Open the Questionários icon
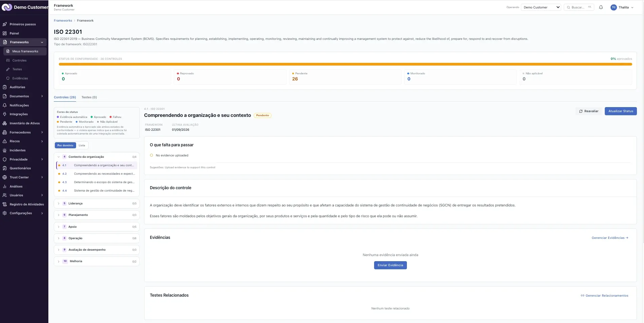The height and width of the screenshot is (323, 644). click(x=5, y=168)
